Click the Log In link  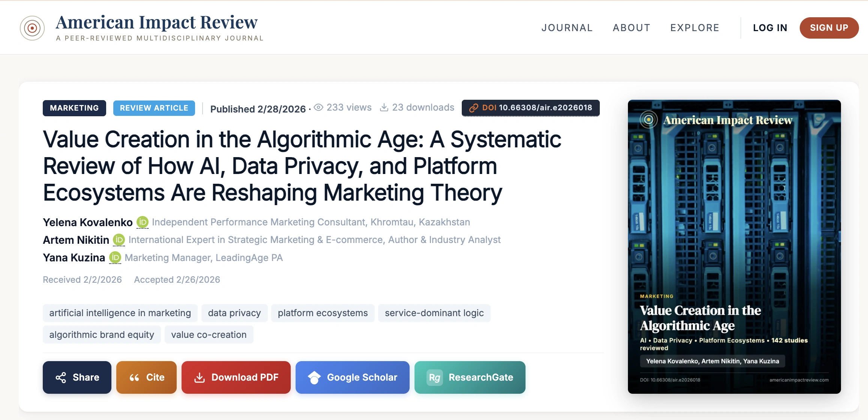click(770, 28)
